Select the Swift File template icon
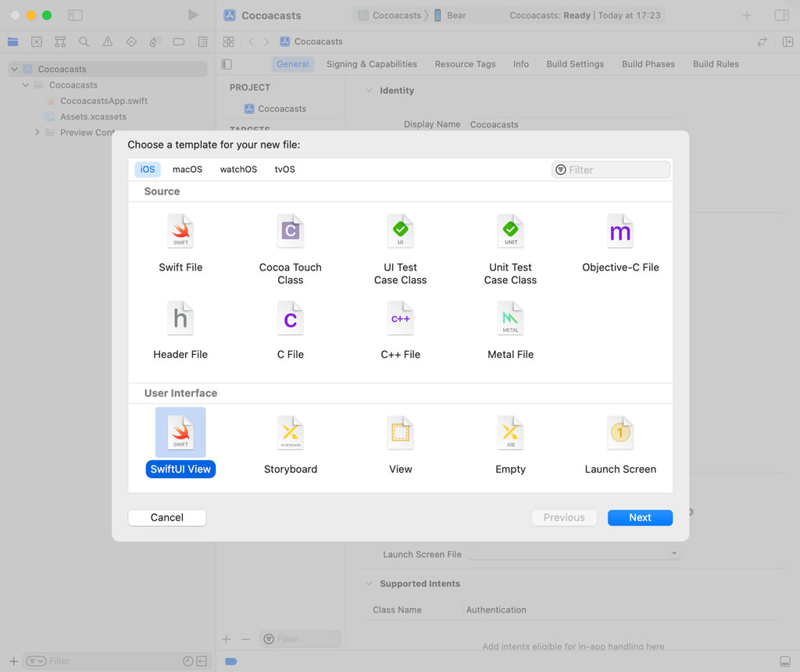 coord(180,232)
